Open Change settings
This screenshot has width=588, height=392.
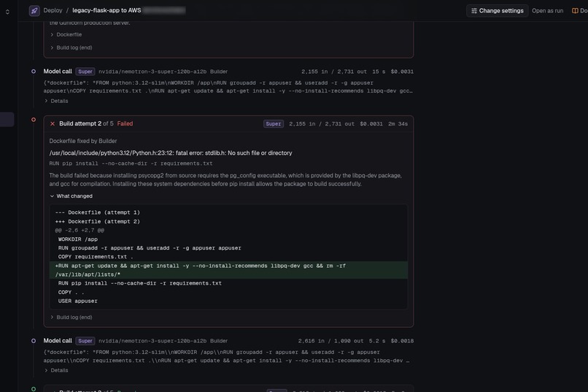(498, 11)
